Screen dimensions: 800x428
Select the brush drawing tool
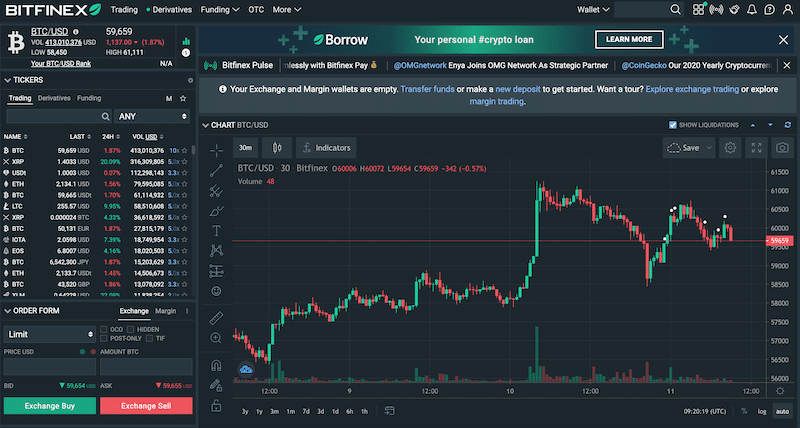tap(216, 211)
